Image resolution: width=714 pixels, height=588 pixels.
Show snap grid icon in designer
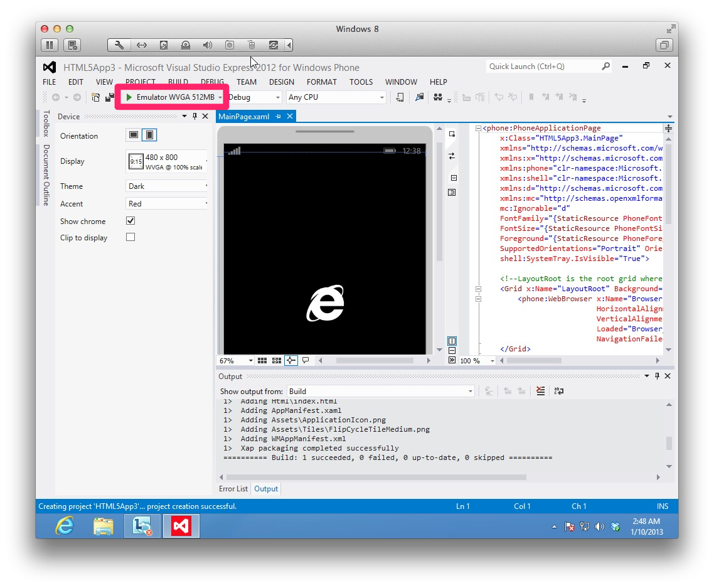(x=262, y=361)
